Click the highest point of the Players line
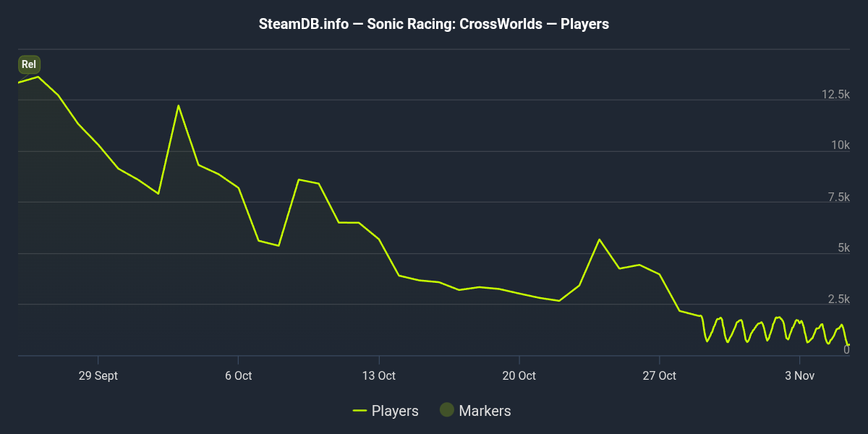 [x=38, y=77]
